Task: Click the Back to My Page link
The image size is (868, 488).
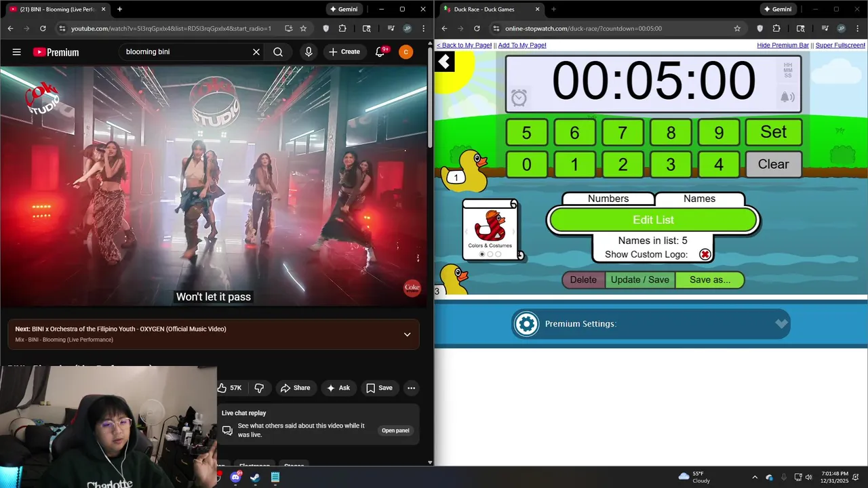Action: coord(464,45)
